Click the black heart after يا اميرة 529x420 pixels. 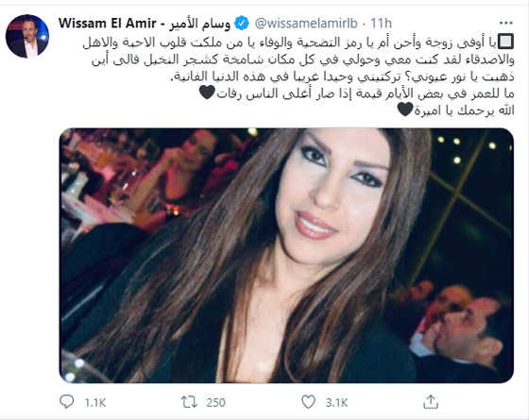405,109
